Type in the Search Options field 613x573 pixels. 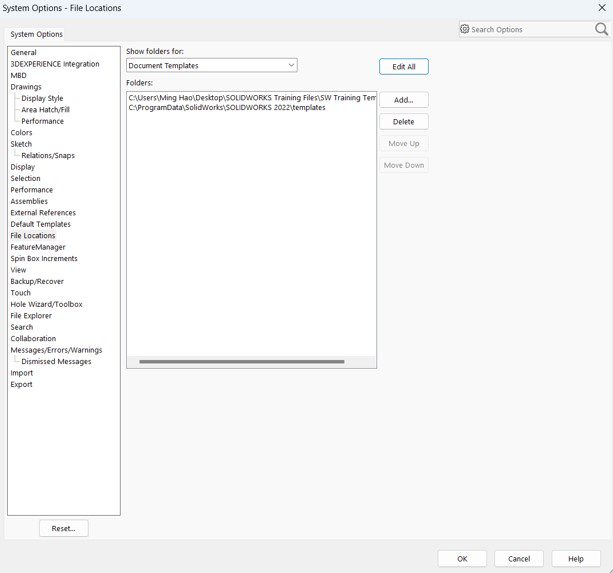point(530,29)
